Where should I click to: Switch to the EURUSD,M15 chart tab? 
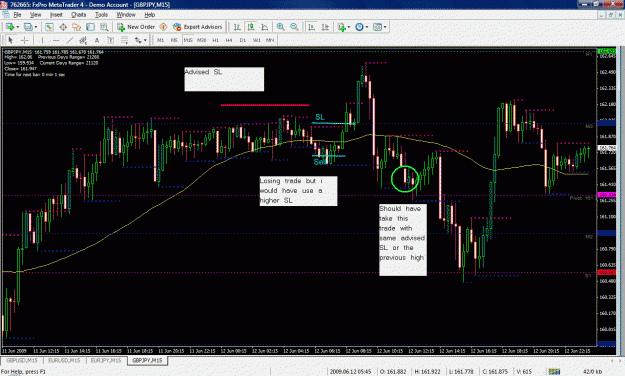tap(64, 360)
